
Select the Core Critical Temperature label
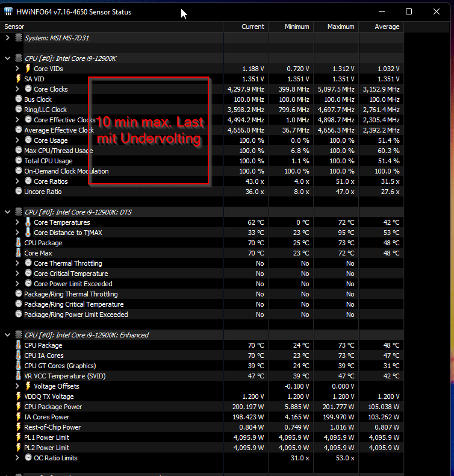click(x=71, y=274)
